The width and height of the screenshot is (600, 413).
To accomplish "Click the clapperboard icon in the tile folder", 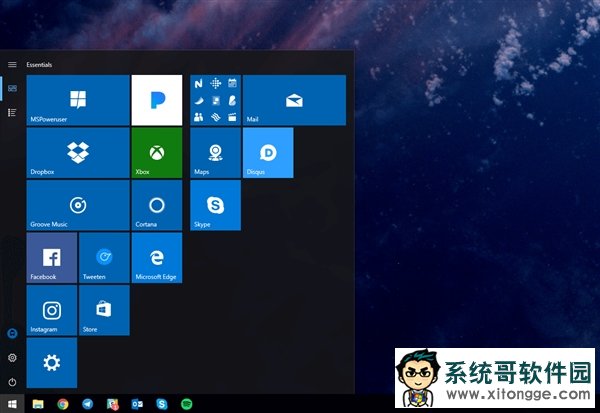I will [x=232, y=117].
